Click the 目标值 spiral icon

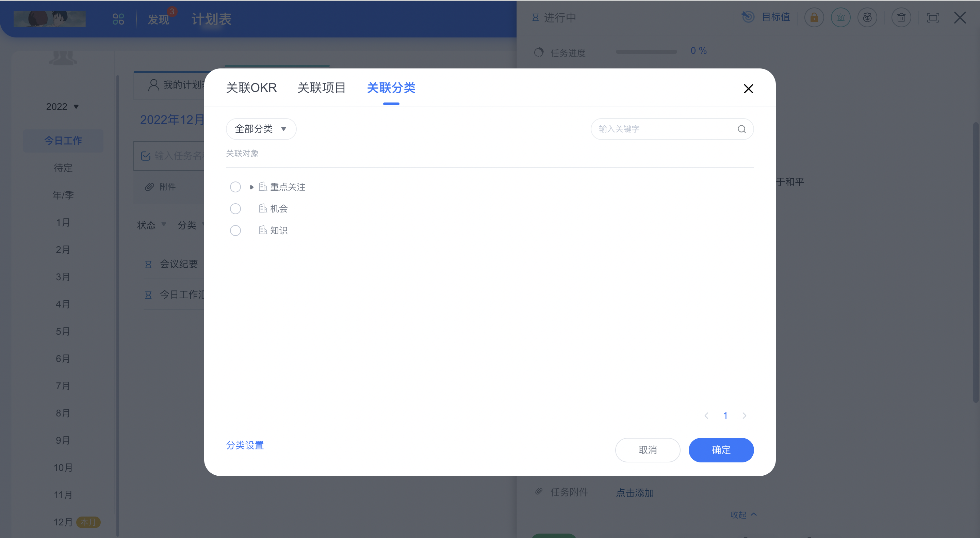click(748, 17)
